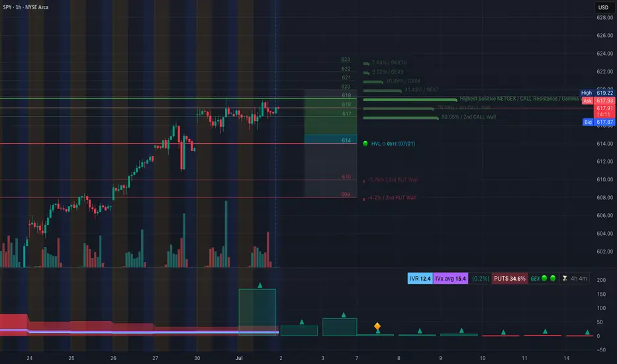Click the Highest positive NETGEX / CALL Resistance label
617x364 pixels.
tap(520, 99)
